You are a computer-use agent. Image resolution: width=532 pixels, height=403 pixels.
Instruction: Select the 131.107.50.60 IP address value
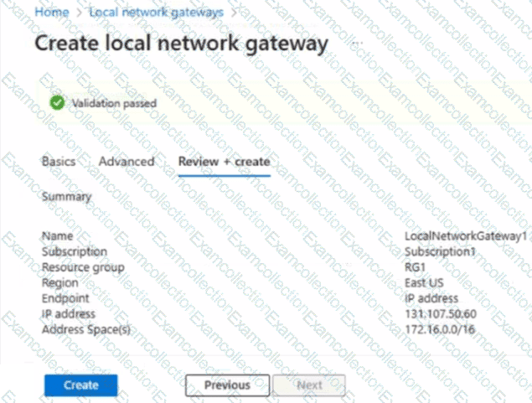[x=439, y=314]
